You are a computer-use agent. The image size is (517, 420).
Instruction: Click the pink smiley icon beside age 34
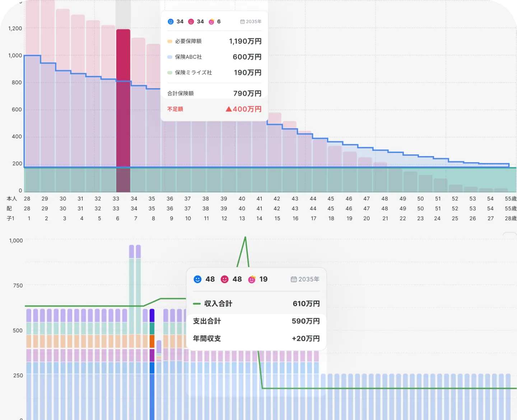point(191,22)
